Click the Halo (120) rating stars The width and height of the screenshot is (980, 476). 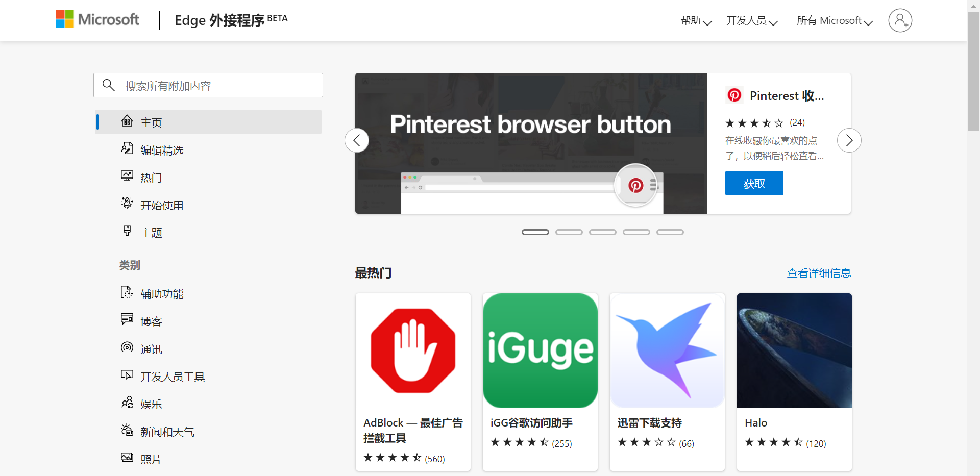(773, 442)
